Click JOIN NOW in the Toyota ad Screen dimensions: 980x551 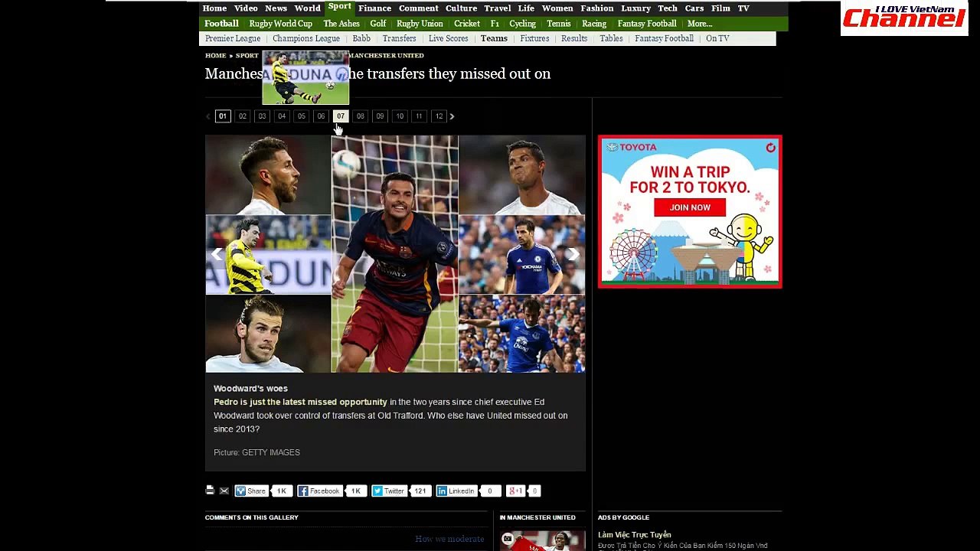[690, 207]
